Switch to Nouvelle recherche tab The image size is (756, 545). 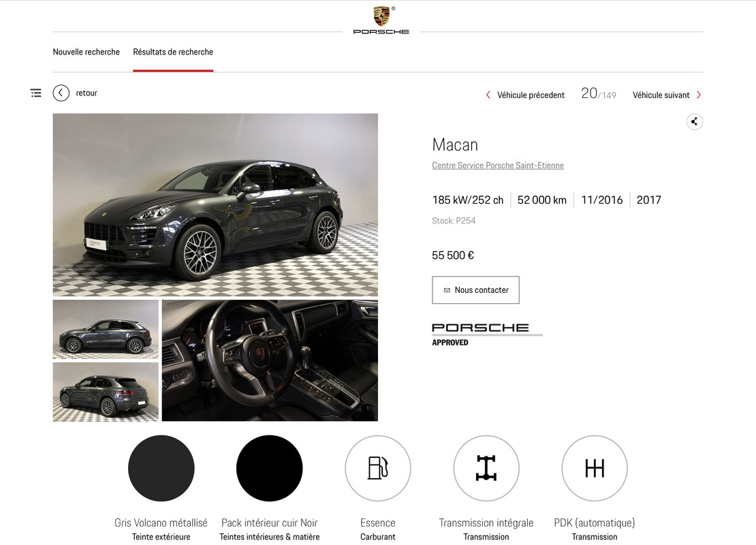(x=86, y=52)
